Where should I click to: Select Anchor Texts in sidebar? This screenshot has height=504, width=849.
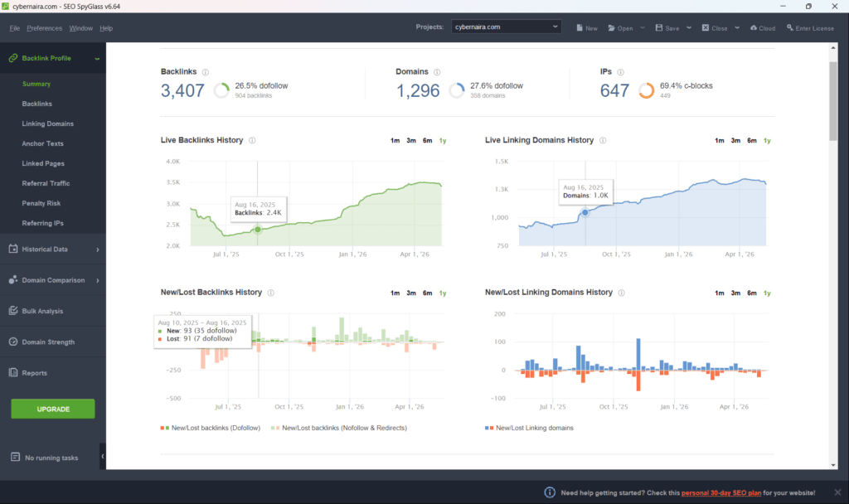(43, 143)
